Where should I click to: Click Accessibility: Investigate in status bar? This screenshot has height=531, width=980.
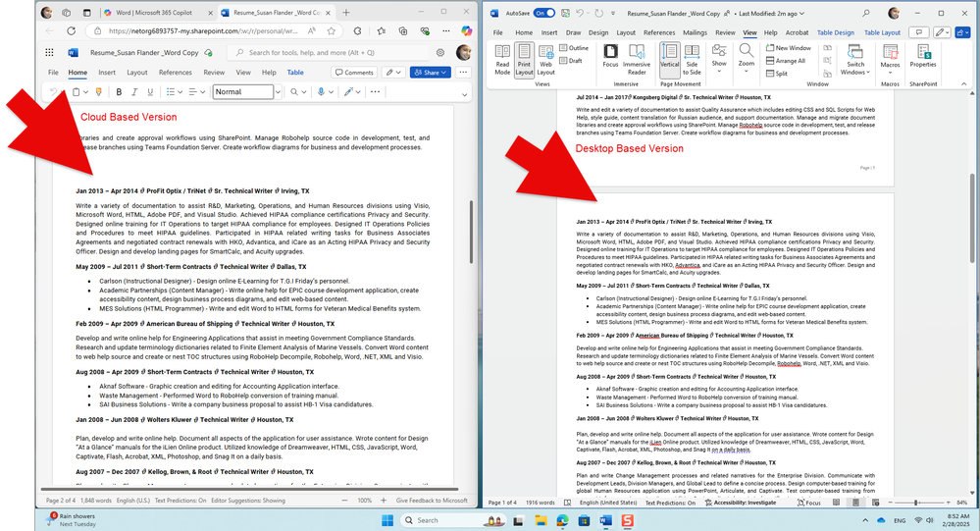740,503
